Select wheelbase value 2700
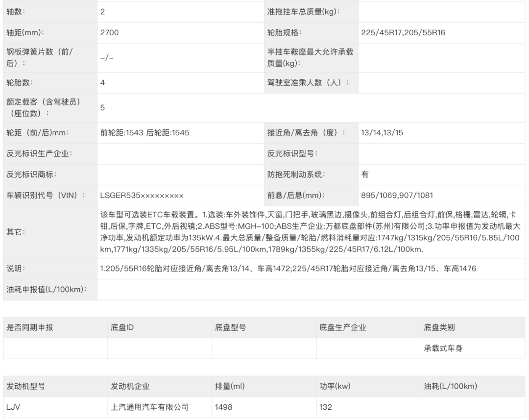The height and width of the screenshot is (420, 529). click(x=109, y=33)
